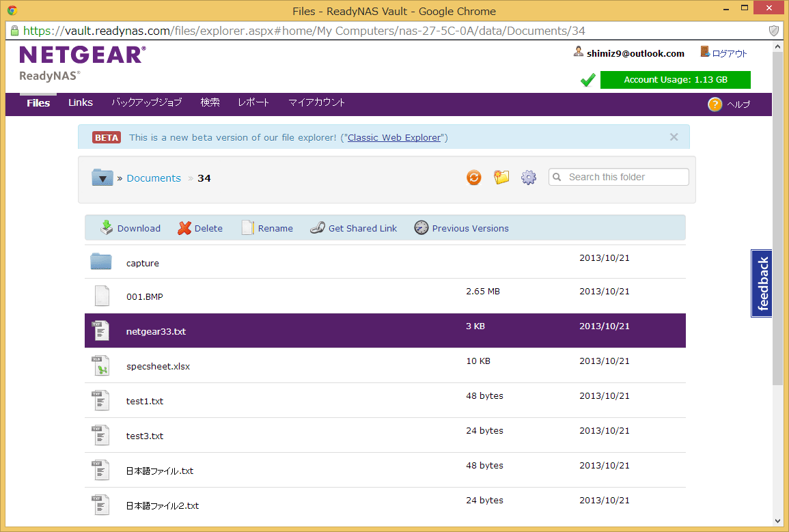This screenshot has height=532, width=789.
Task: Click the orange help question mark icon
Action: pos(715,104)
